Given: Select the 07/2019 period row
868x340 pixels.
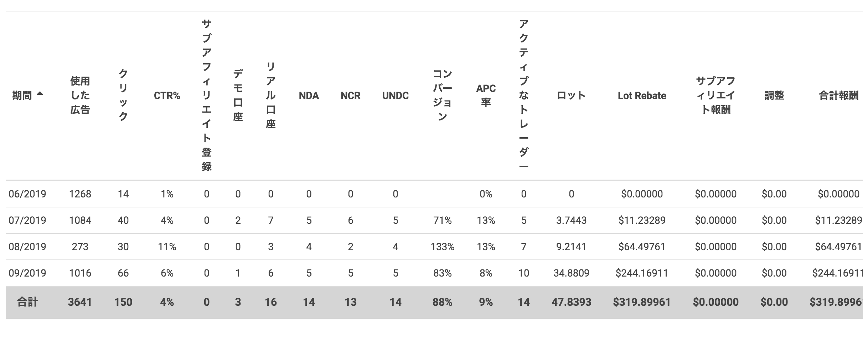Looking at the screenshot, I should click(27, 220).
